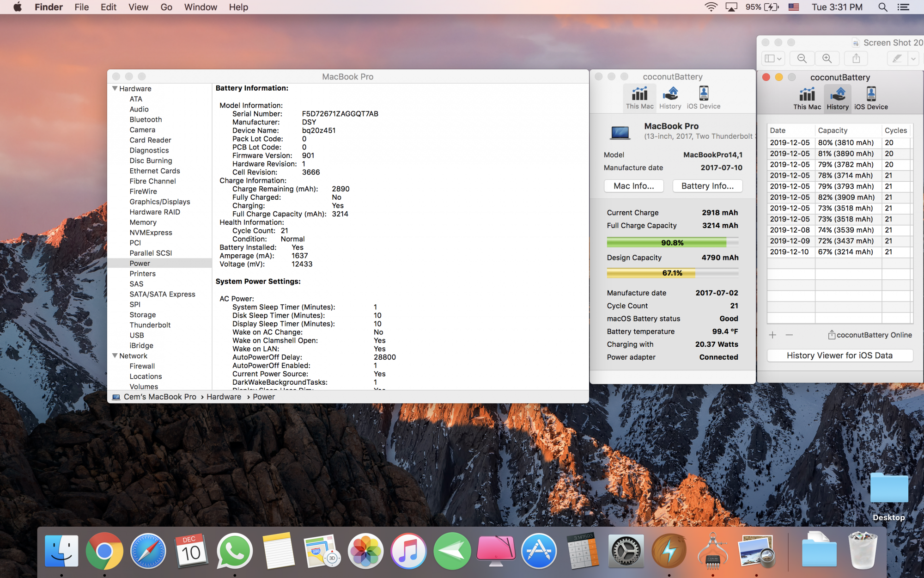Open App Store from the Dock
This screenshot has width=924, height=578.
pos(539,551)
